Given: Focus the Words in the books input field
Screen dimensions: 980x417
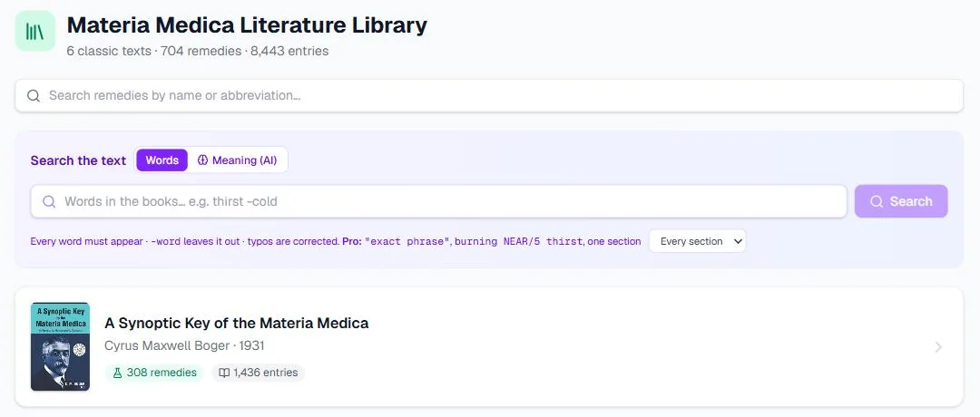Looking at the screenshot, I should pyautogui.click(x=439, y=201).
